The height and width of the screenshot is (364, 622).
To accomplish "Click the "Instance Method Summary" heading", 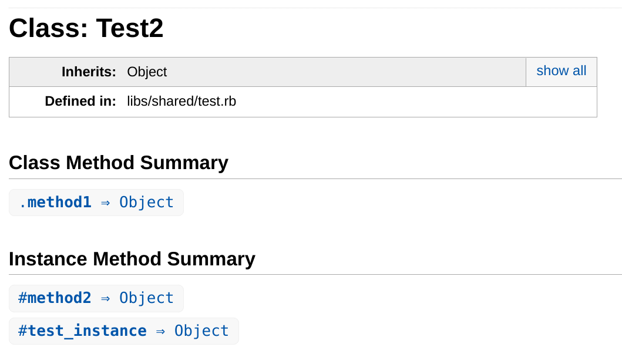I will (132, 259).
